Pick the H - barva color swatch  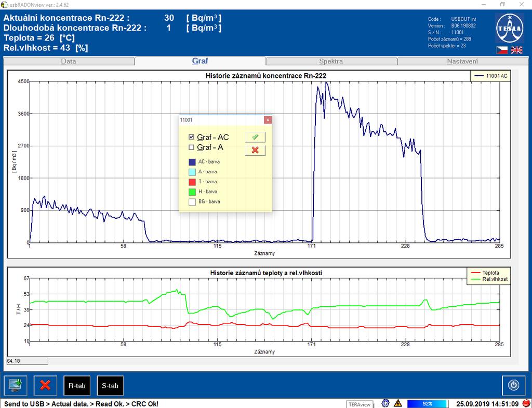(192, 192)
